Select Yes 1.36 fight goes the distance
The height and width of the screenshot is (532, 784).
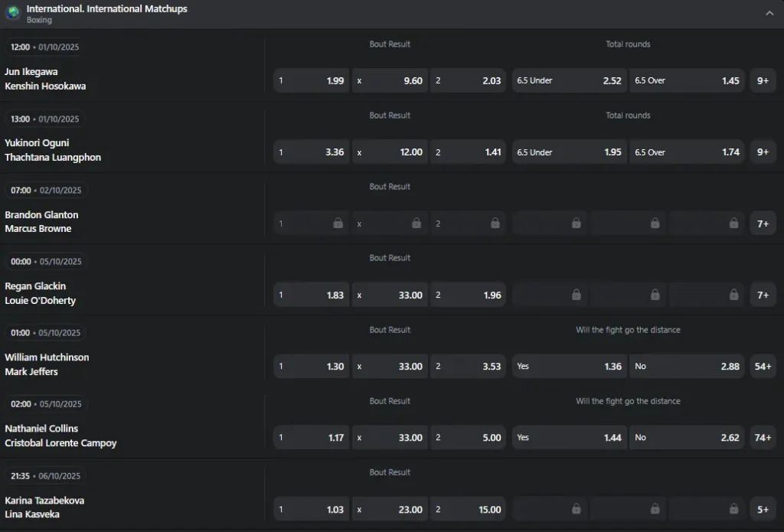point(569,366)
